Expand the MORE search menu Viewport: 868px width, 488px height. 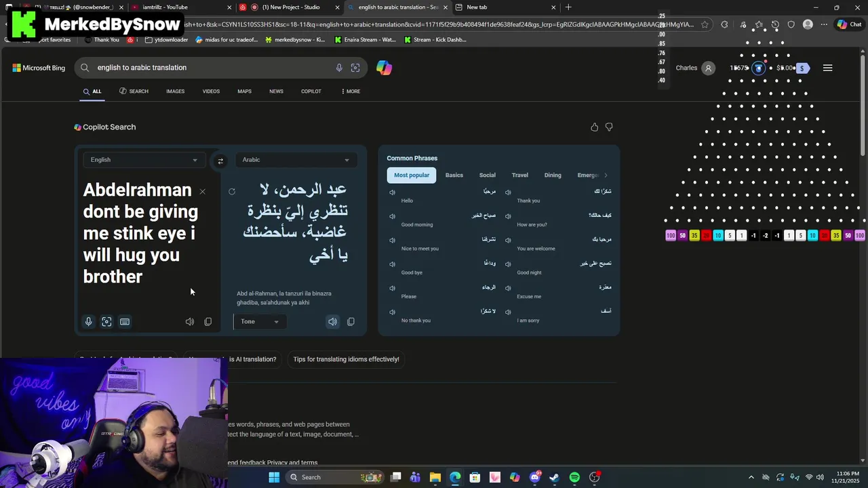351,91
